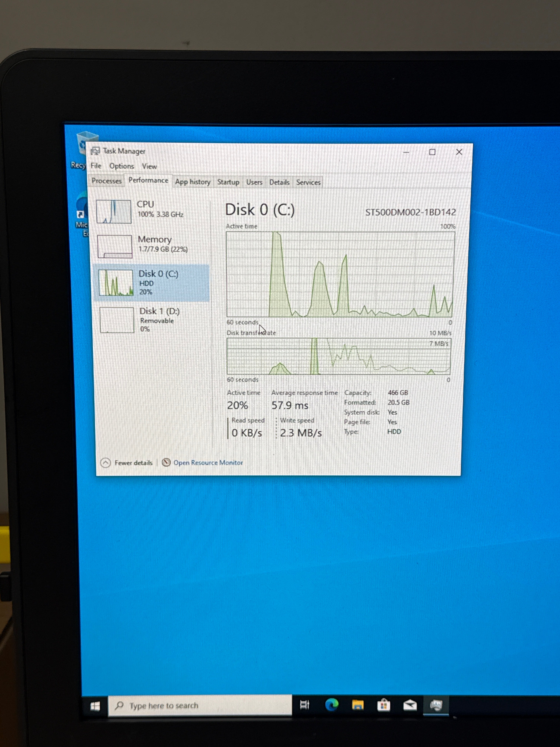Open the View menu
Screen dimensions: 560x747
click(149, 167)
